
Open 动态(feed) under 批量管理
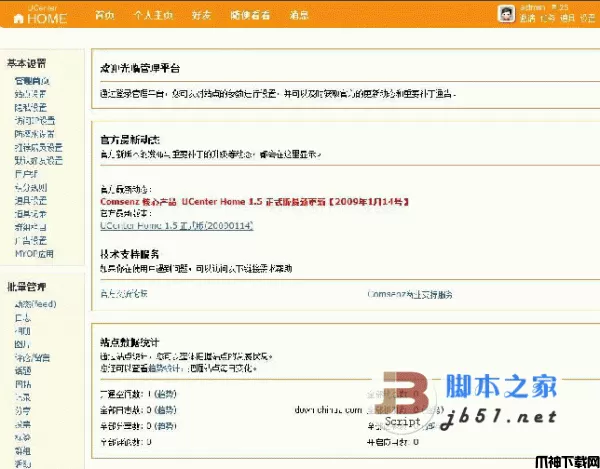tap(36, 304)
